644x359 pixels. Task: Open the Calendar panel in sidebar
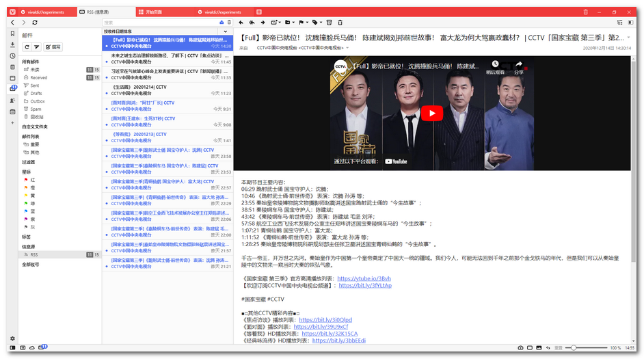(x=12, y=111)
